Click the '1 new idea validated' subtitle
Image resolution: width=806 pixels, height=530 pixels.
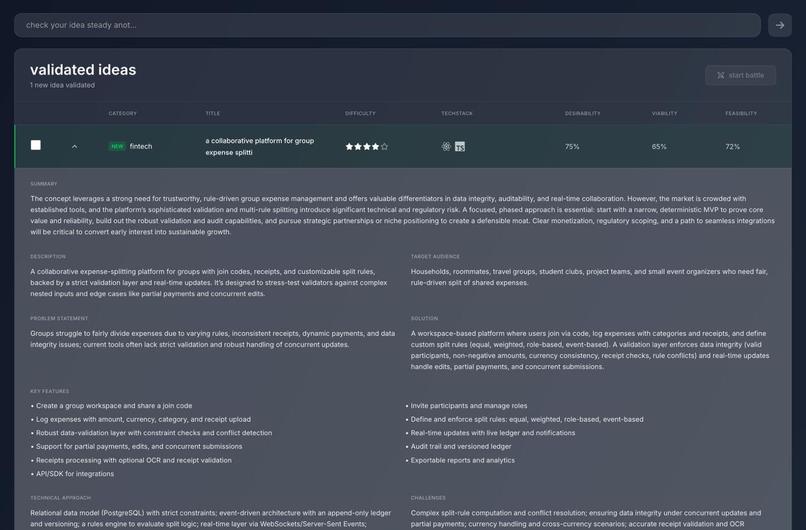[62, 85]
